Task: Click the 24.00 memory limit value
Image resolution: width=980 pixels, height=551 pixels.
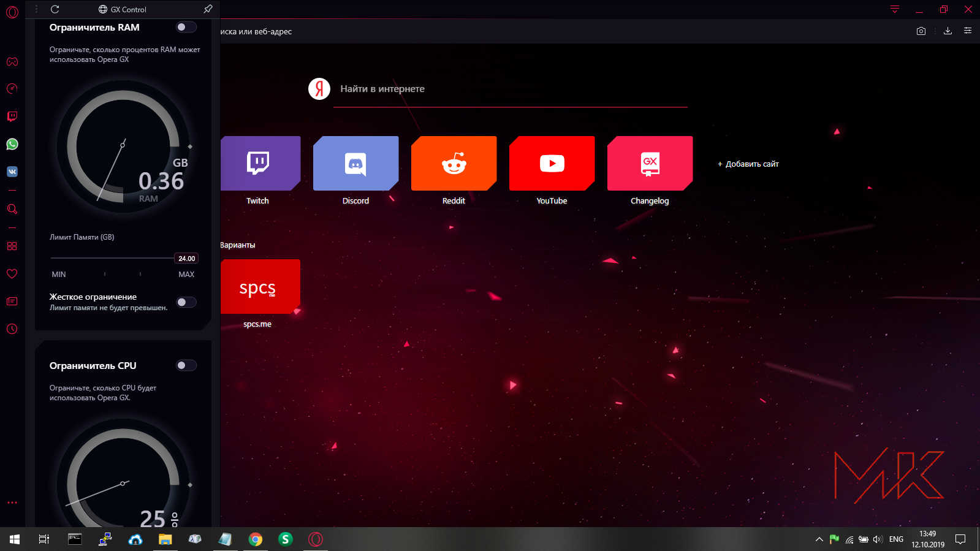Action: click(186, 258)
